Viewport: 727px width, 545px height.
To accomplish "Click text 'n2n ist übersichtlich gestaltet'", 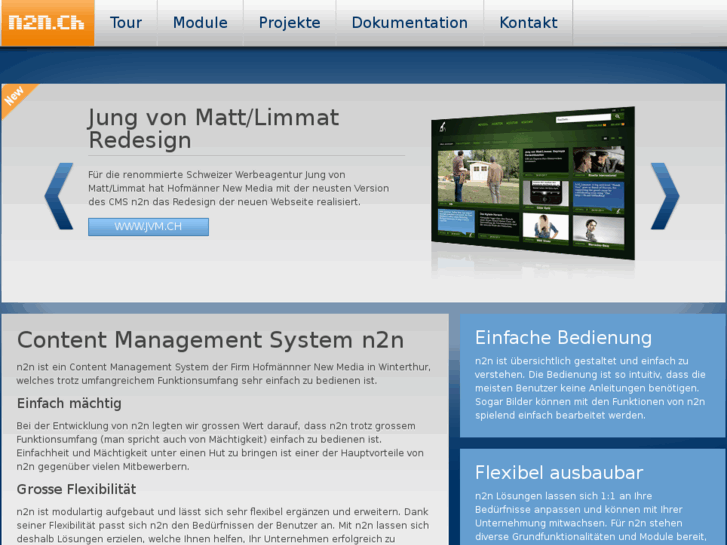I will (x=590, y=388).
